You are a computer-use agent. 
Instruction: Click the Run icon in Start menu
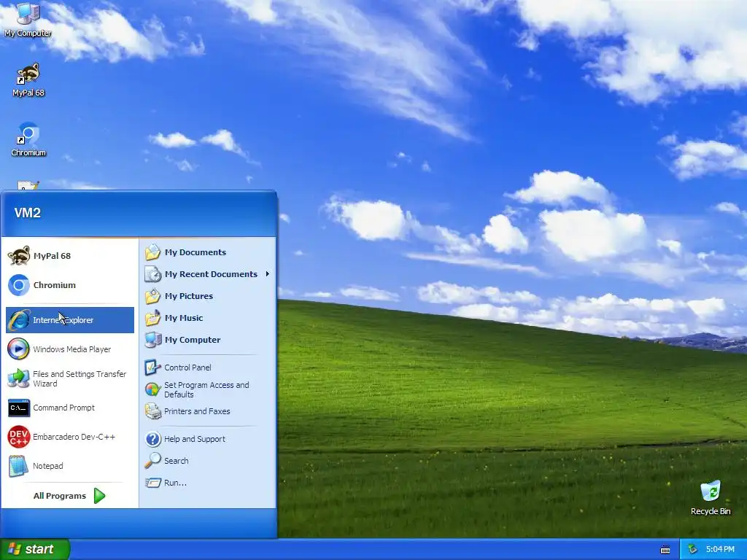coord(153,483)
